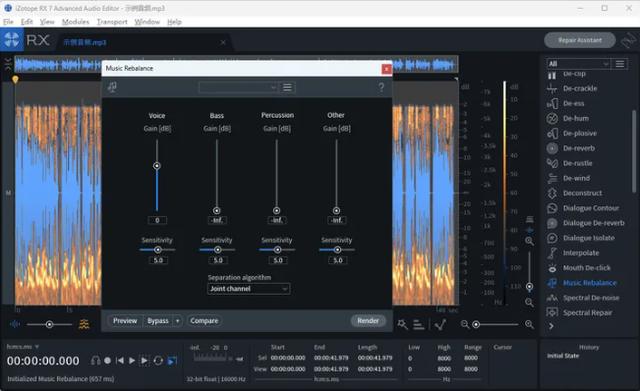The image size is (640, 391).
Task: Open the All module filter dropdown
Action: tap(578, 64)
